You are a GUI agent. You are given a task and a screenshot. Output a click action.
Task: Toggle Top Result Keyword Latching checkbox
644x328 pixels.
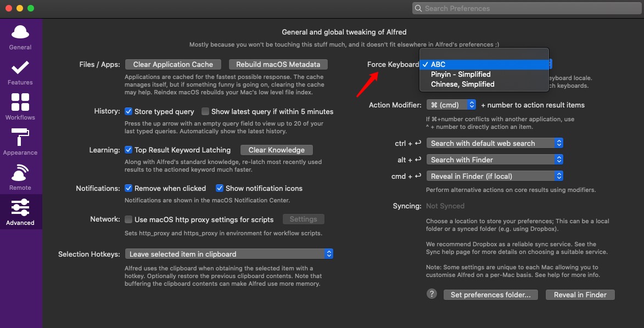128,150
